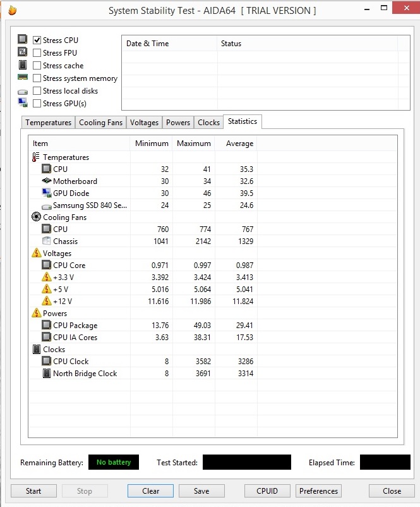Click the Date & Time column header
The height and width of the screenshot is (507, 420).
pyautogui.click(x=169, y=44)
